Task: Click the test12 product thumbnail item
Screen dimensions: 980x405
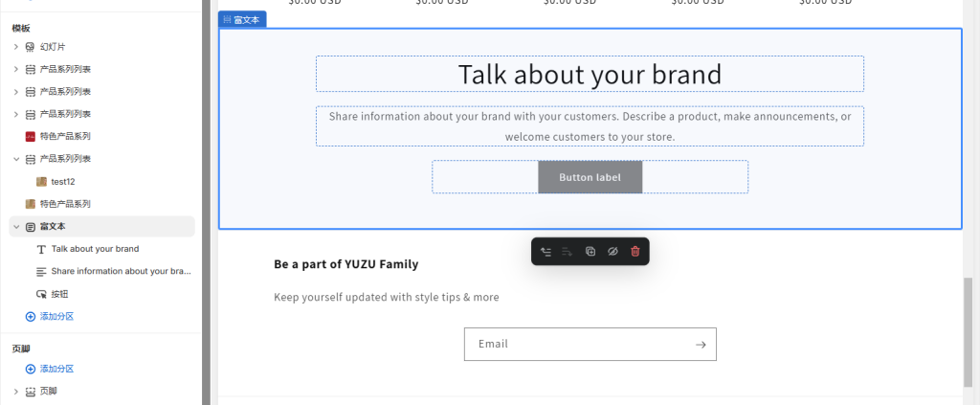Action: (x=63, y=181)
